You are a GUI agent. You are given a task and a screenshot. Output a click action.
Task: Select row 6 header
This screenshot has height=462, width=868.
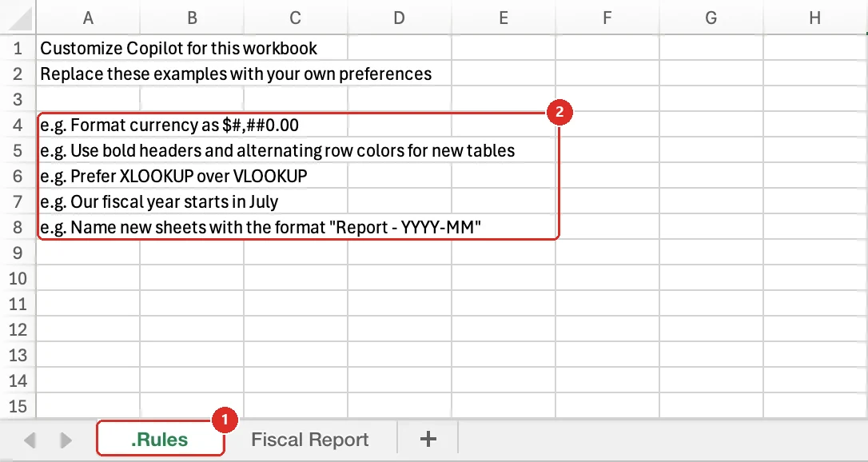pos(18,176)
